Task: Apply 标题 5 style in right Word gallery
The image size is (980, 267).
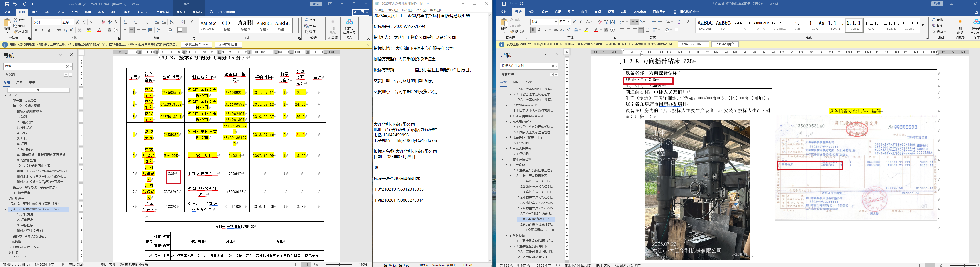Action: point(872,25)
